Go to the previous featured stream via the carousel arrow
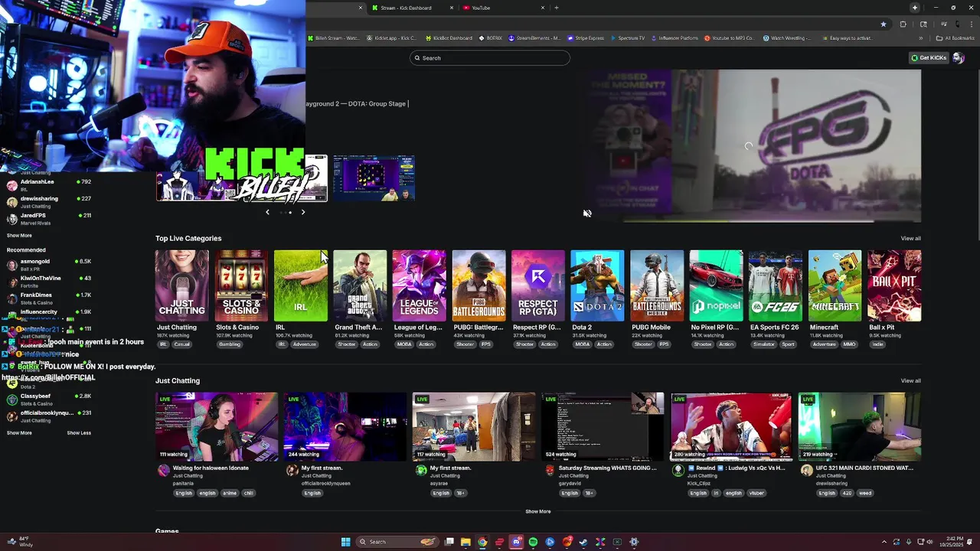980x551 pixels. pyautogui.click(x=267, y=212)
